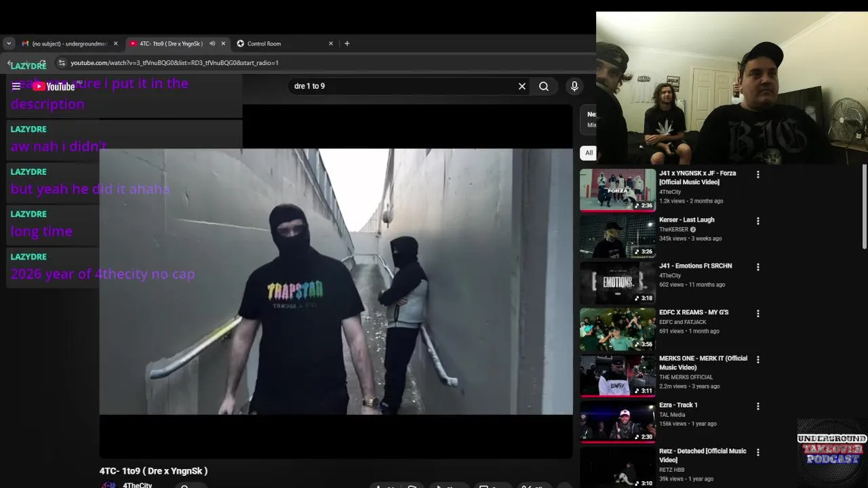Mute the YouTube tab speaker icon
The width and height of the screenshot is (868, 488).
212,43
